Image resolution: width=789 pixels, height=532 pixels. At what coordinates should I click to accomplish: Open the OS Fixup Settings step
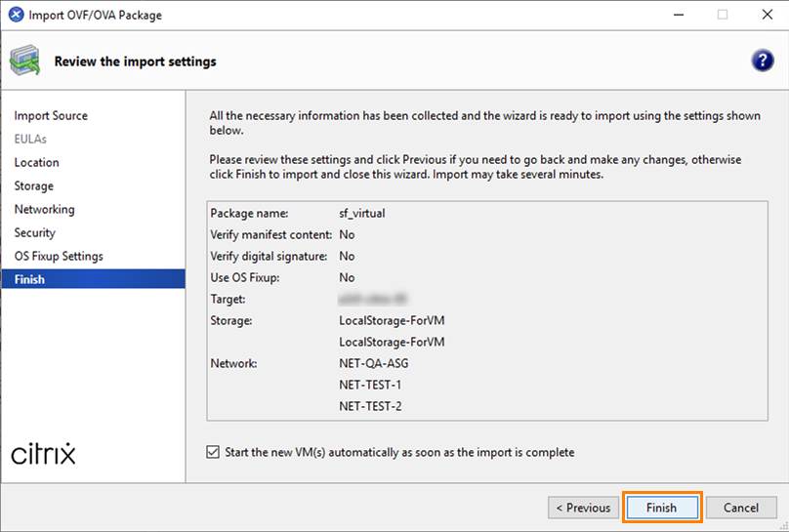pos(59,256)
